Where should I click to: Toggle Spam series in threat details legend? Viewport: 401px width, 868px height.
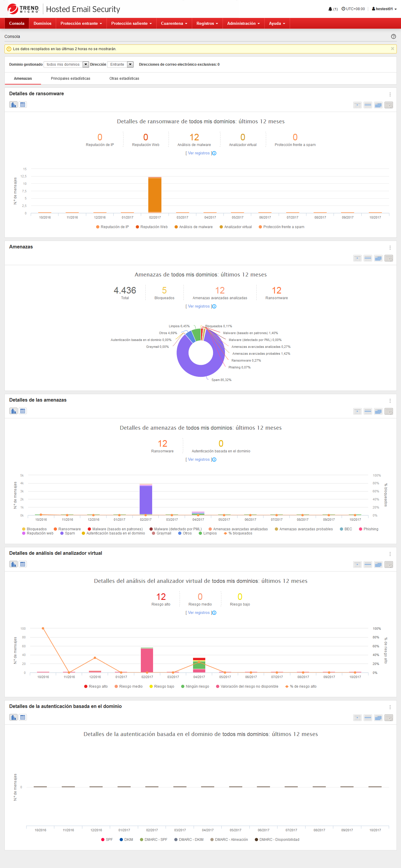click(67, 533)
